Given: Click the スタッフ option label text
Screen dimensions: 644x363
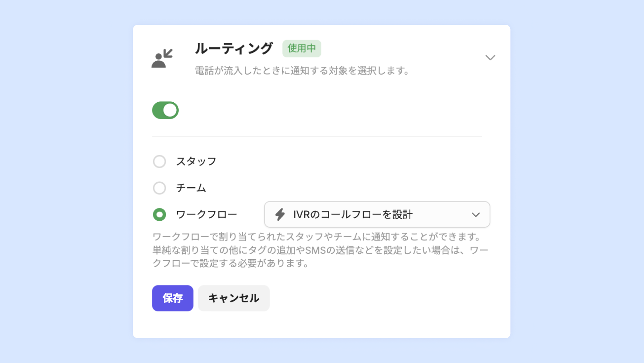Looking at the screenshot, I should coord(196,162).
